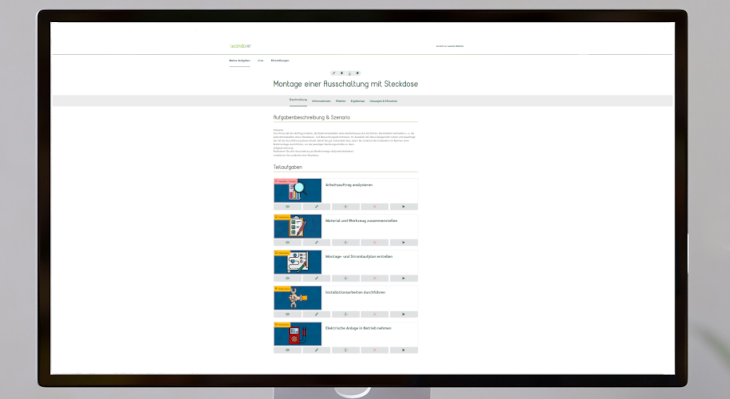Start Arbeitsauftrag analysieren with the play button
730x399 pixels.
[x=404, y=207]
